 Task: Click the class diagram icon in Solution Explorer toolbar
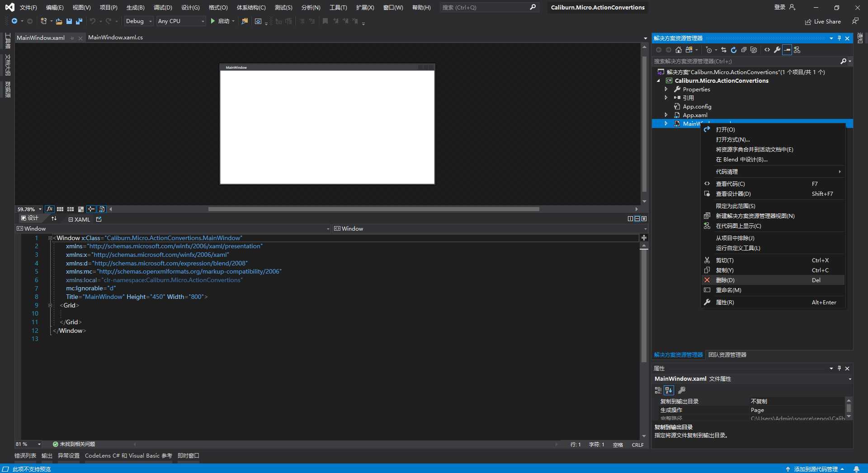pos(797,50)
